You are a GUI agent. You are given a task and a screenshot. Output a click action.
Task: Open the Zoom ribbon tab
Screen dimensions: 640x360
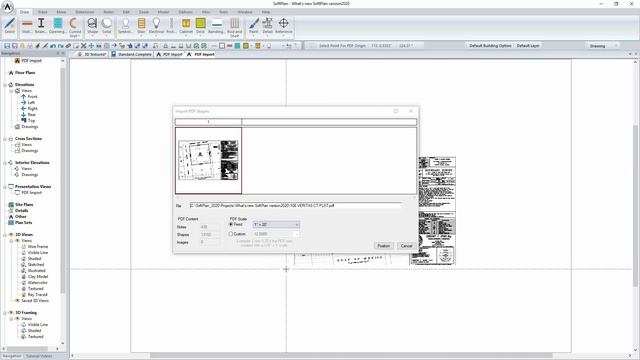pyautogui.click(x=144, y=12)
